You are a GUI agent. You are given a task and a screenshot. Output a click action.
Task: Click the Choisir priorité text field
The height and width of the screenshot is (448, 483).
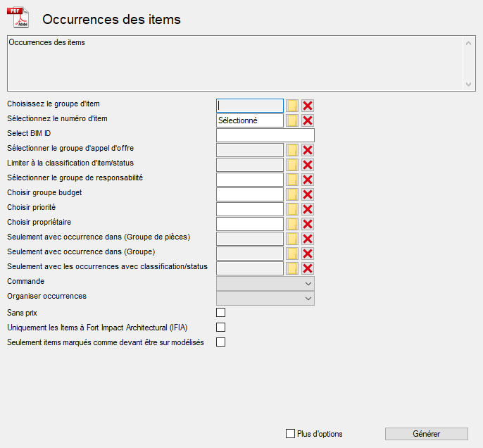click(x=250, y=209)
